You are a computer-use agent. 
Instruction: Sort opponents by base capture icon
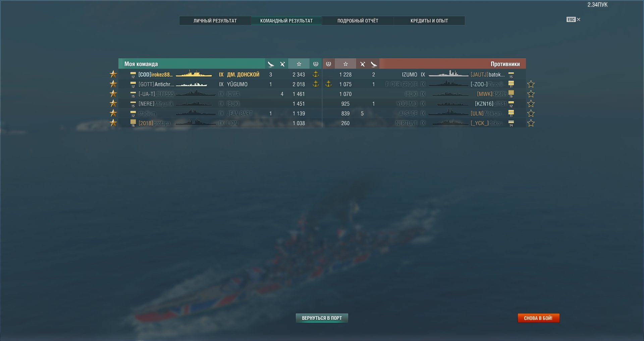point(329,64)
